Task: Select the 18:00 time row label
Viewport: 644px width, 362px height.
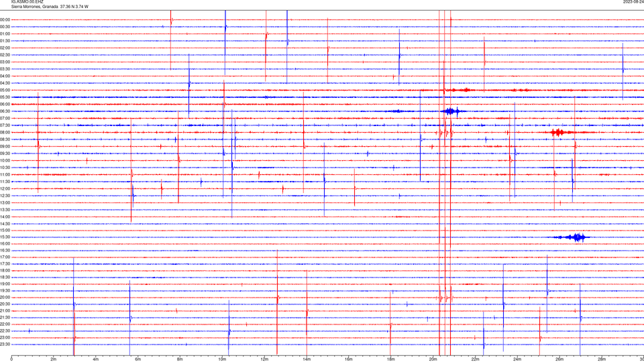Action: pos(5,270)
